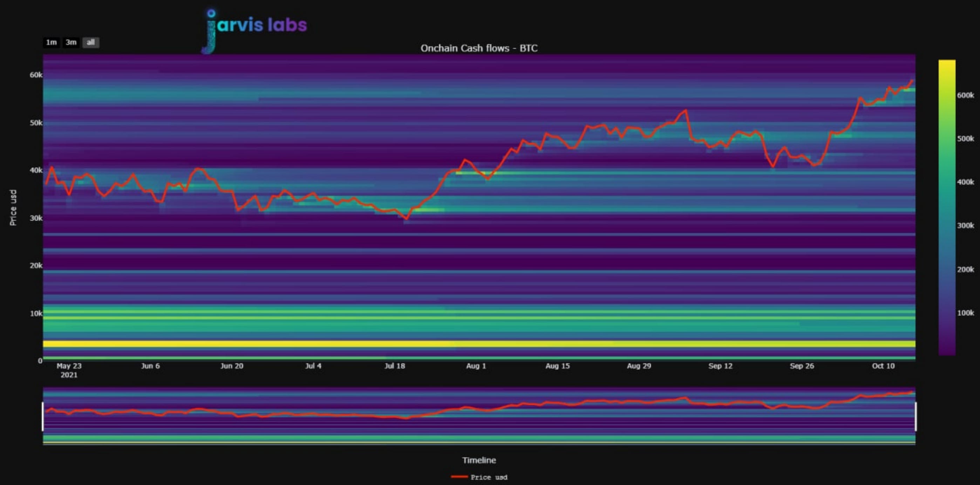
Task: Grab the right range slider handle
Action: point(915,416)
